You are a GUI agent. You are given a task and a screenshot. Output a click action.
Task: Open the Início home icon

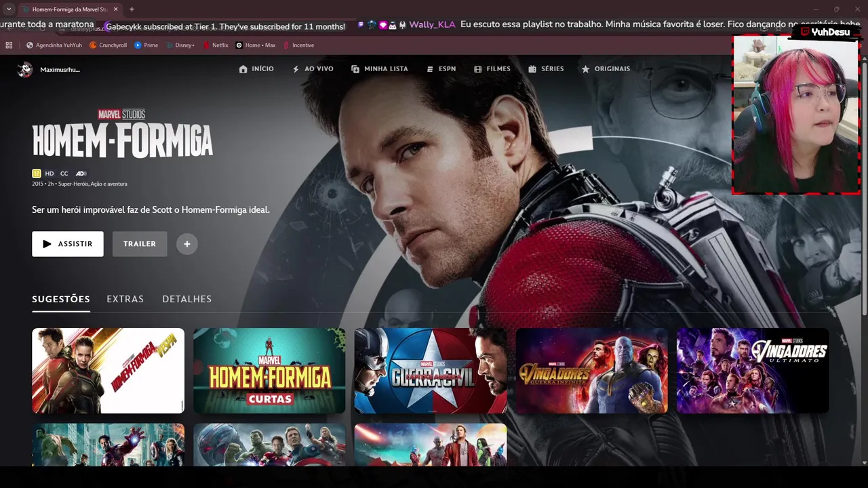click(x=243, y=69)
